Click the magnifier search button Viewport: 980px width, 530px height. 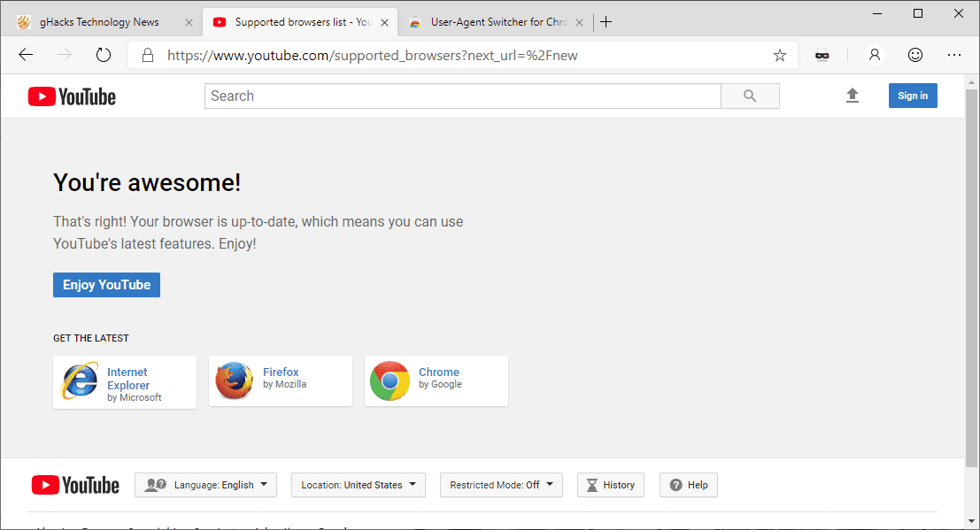(x=750, y=96)
